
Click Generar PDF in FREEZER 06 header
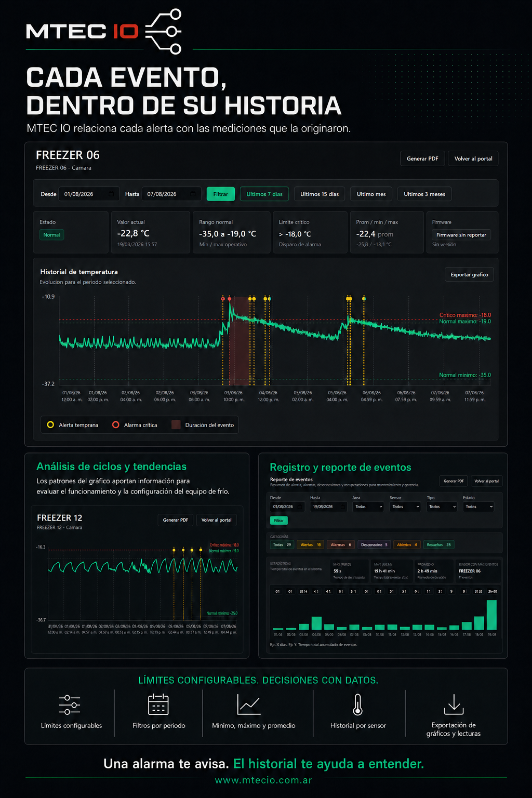(x=422, y=158)
